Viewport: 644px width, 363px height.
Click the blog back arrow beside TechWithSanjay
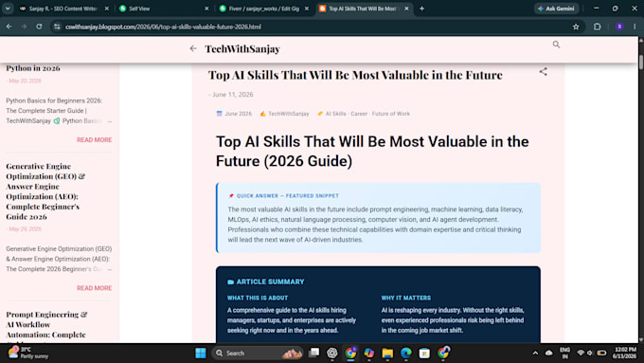(193, 48)
